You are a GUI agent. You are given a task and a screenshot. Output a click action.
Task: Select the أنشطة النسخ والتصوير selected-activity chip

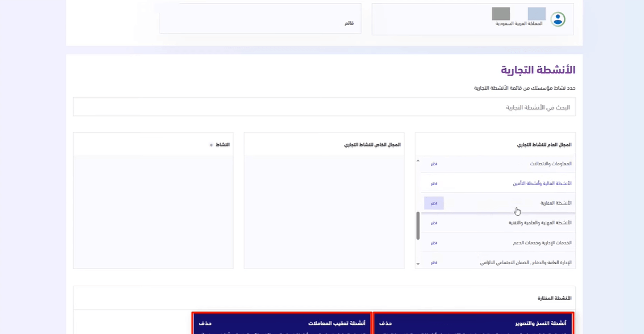point(500,322)
